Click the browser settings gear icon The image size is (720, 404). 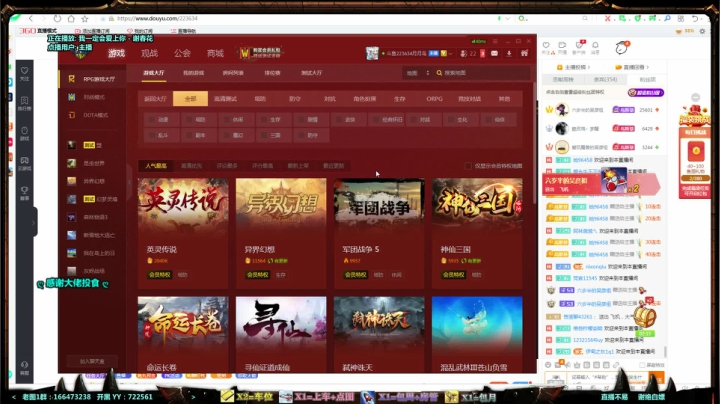point(702,31)
